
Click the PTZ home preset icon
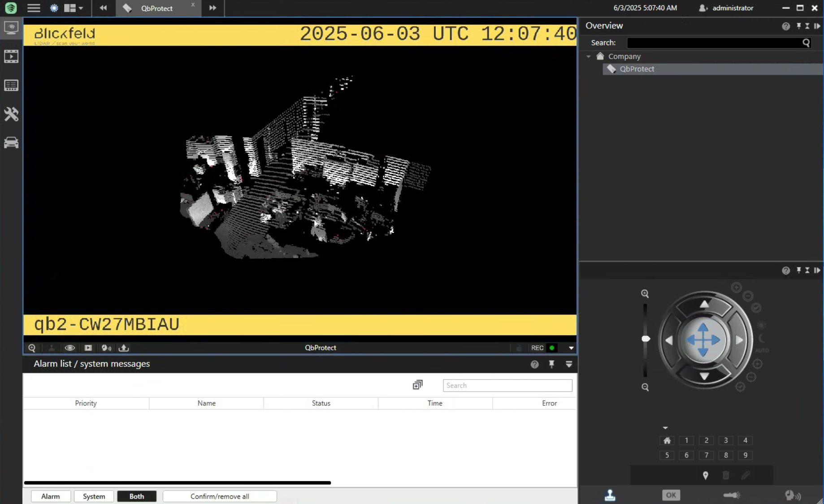click(667, 440)
